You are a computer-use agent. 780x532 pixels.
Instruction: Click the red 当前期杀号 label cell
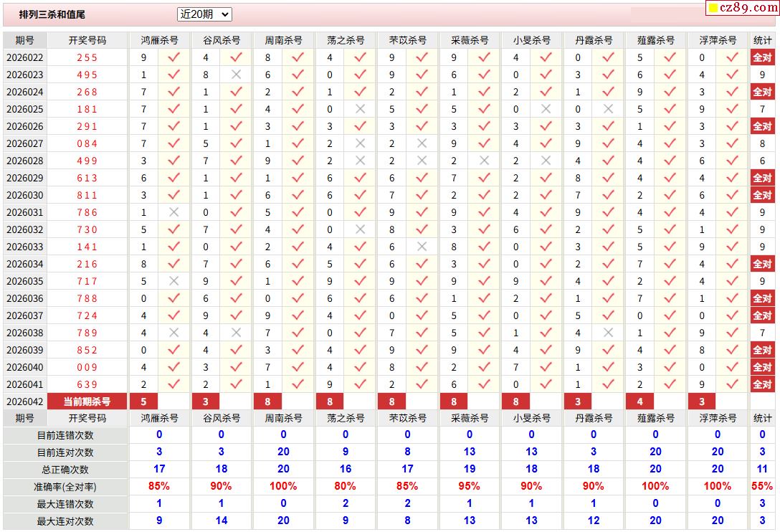click(87, 402)
